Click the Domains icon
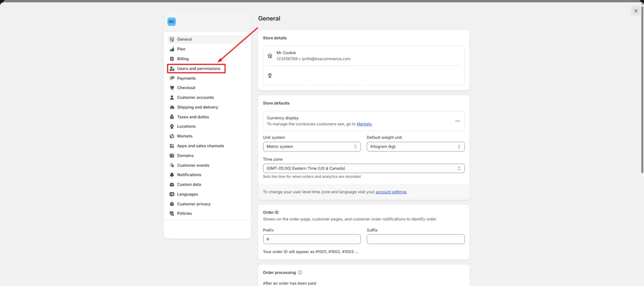The image size is (644, 286). click(x=172, y=155)
